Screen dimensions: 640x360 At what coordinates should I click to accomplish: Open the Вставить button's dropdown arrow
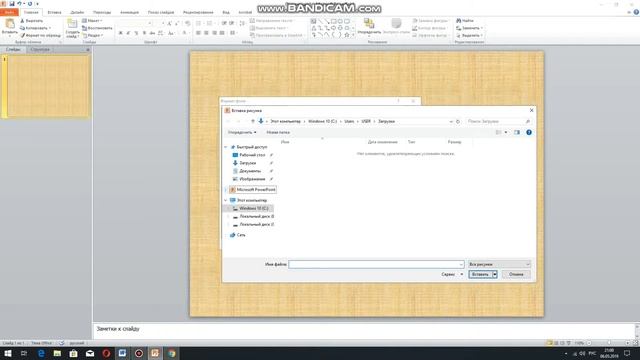tap(495, 274)
